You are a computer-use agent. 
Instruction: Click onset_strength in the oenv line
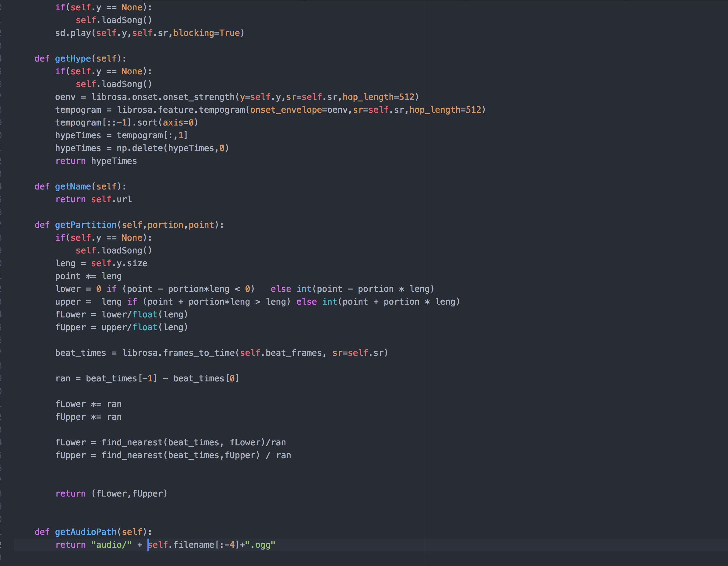tap(198, 97)
